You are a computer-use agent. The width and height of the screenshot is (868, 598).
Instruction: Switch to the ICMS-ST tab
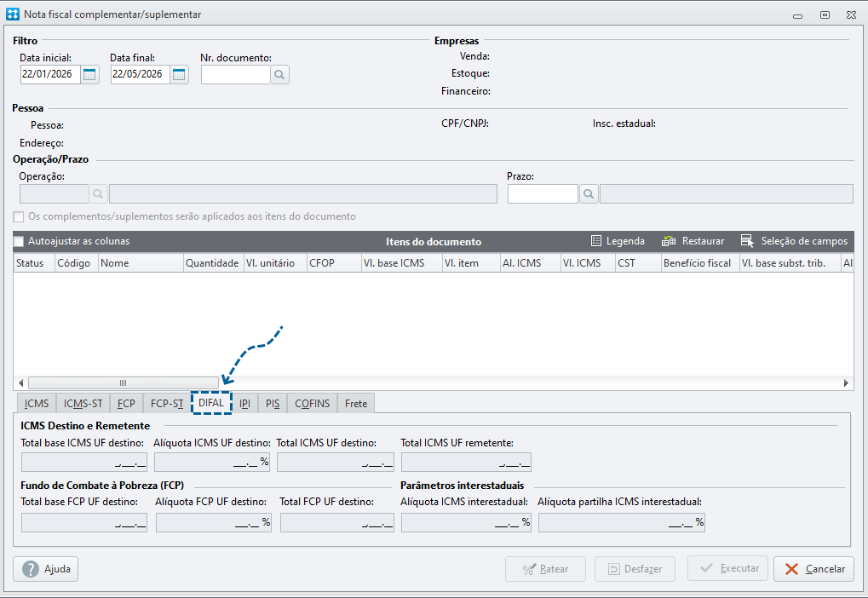[x=83, y=404]
